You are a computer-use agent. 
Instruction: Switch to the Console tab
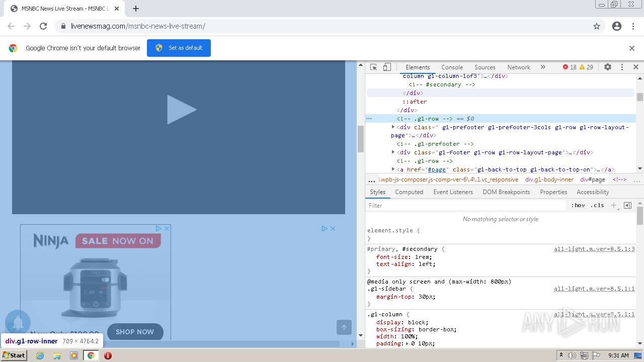[452, 67]
